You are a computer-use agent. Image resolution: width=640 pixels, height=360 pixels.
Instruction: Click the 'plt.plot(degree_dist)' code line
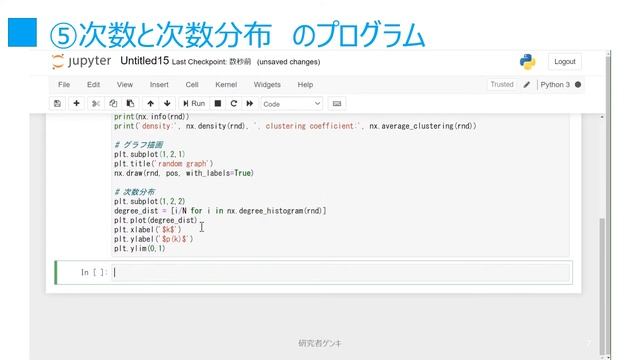pos(156,220)
